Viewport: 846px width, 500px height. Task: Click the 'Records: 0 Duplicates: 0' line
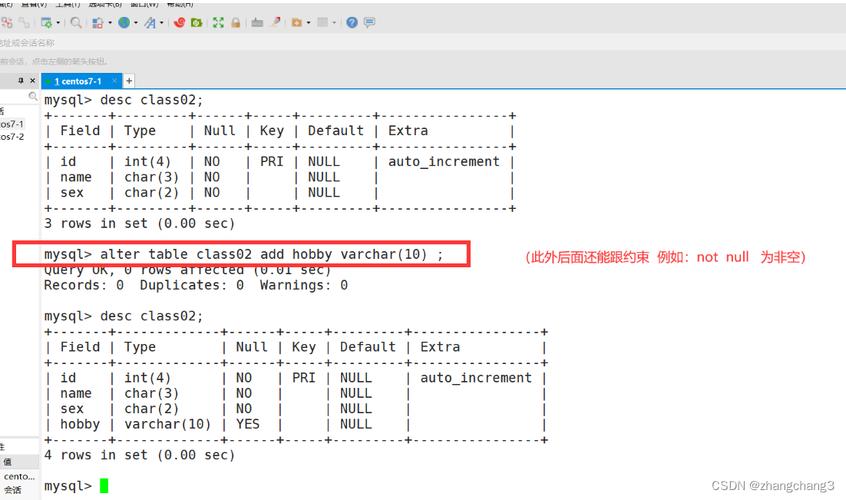[x=196, y=285]
